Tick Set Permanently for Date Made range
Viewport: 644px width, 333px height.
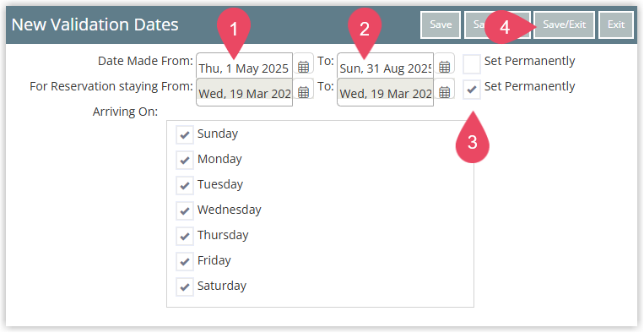coord(472,64)
